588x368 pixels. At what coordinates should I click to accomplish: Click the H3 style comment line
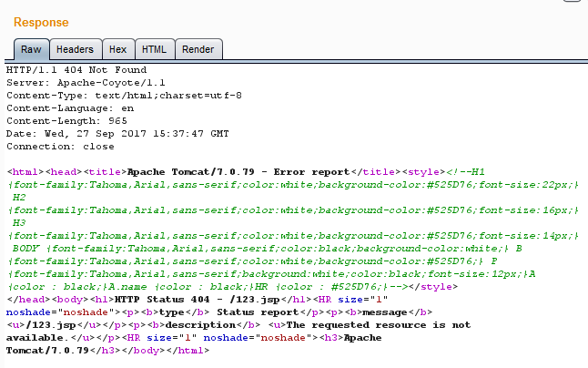pyautogui.click(x=19, y=222)
